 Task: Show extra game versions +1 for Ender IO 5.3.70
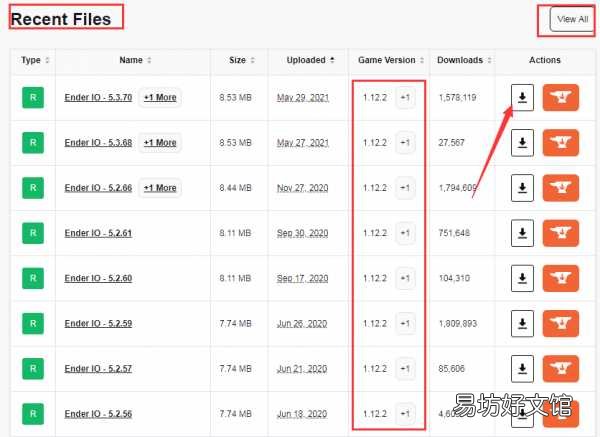coord(405,98)
